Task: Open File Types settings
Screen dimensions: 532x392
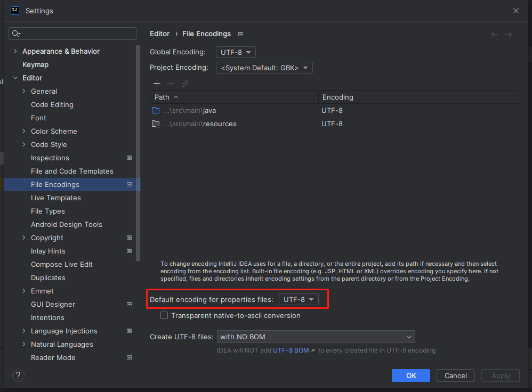Action: (48, 211)
